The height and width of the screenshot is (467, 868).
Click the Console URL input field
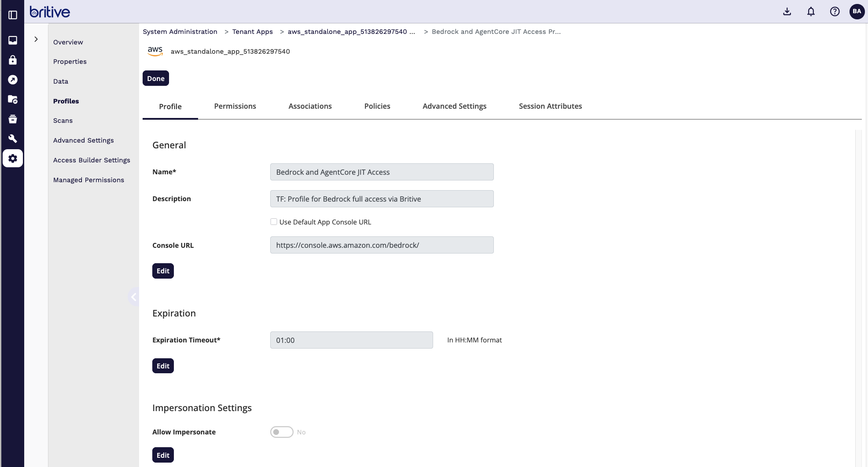(382, 245)
